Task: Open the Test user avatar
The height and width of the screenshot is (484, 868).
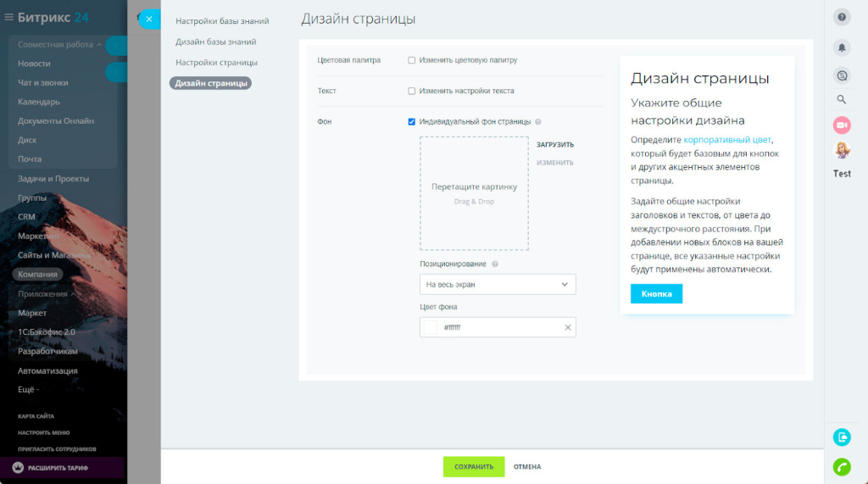Action: (x=842, y=151)
